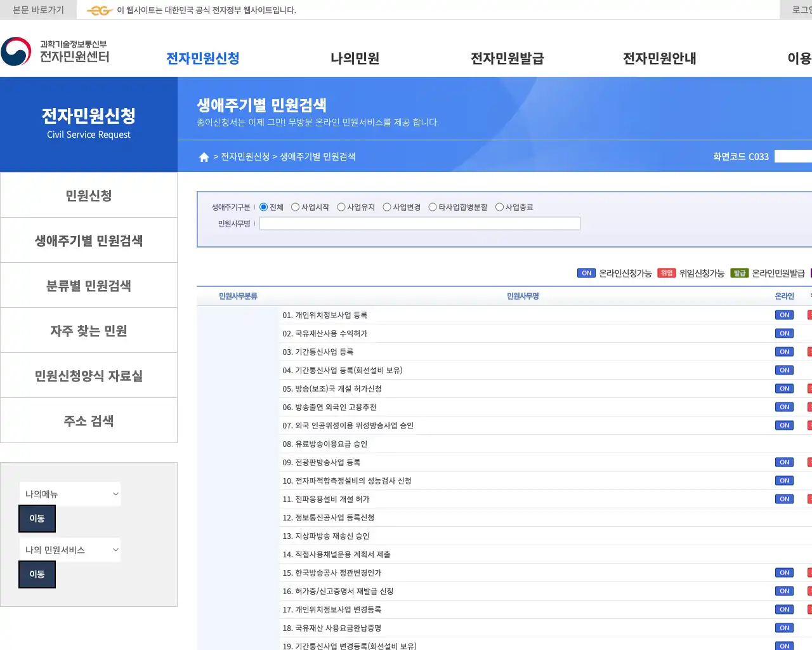Click ON badge for 17. 개인위치정보사업 변경등록
The height and width of the screenshot is (650, 812).
click(x=785, y=609)
